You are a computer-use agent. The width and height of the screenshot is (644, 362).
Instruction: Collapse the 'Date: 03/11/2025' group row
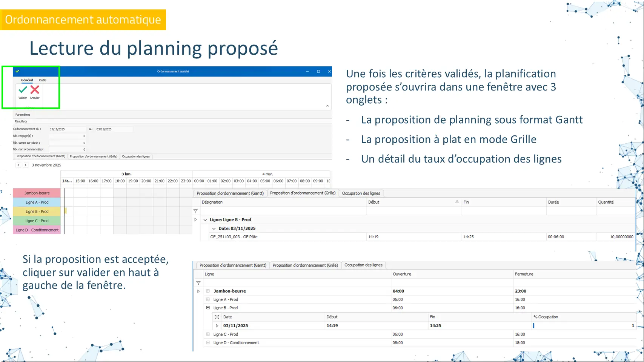pos(214,229)
